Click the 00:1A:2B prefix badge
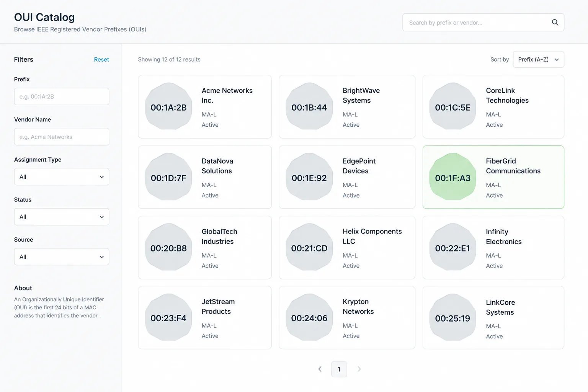The height and width of the screenshot is (392, 588). point(168,107)
